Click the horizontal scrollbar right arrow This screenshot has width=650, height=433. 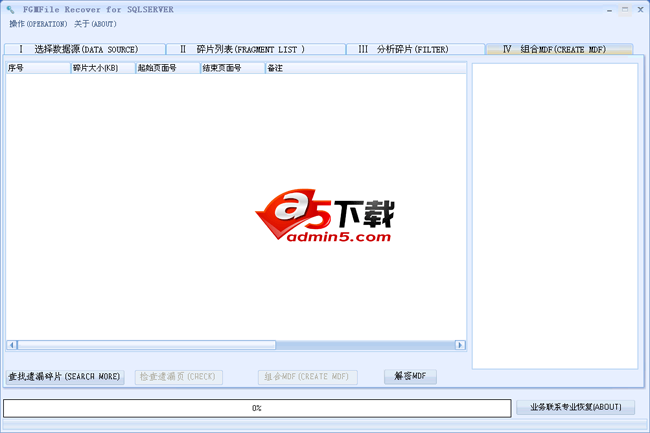pos(460,345)
